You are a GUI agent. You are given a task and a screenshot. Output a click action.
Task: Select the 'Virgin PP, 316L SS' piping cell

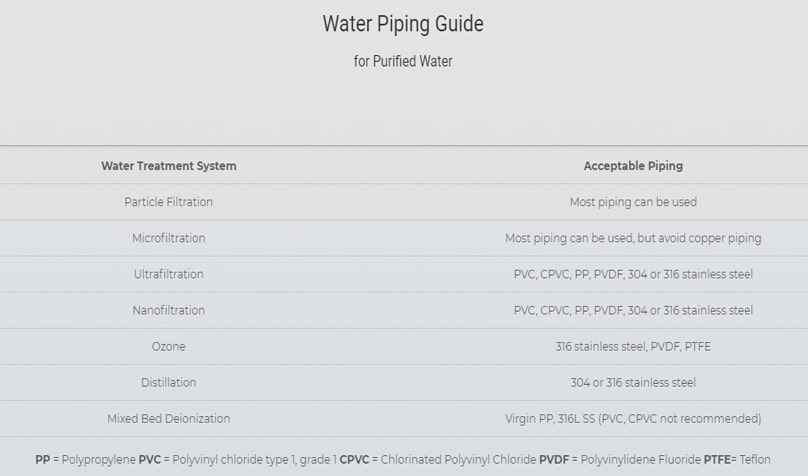(633, 418)
